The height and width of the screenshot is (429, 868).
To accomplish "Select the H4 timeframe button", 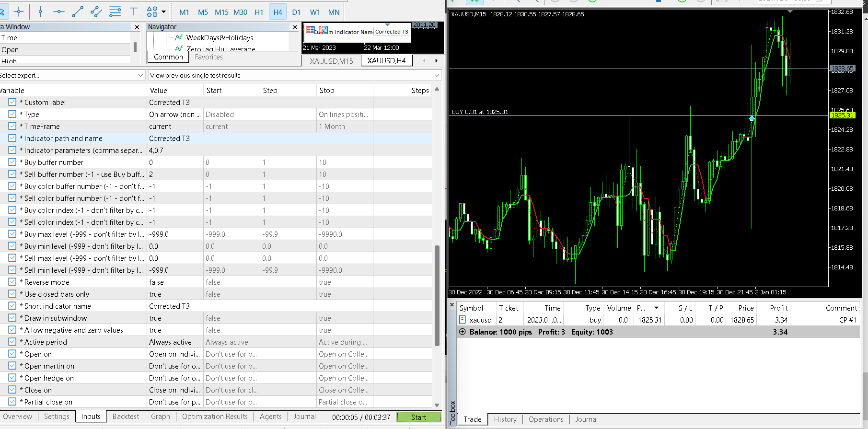I will coord(278,12).
